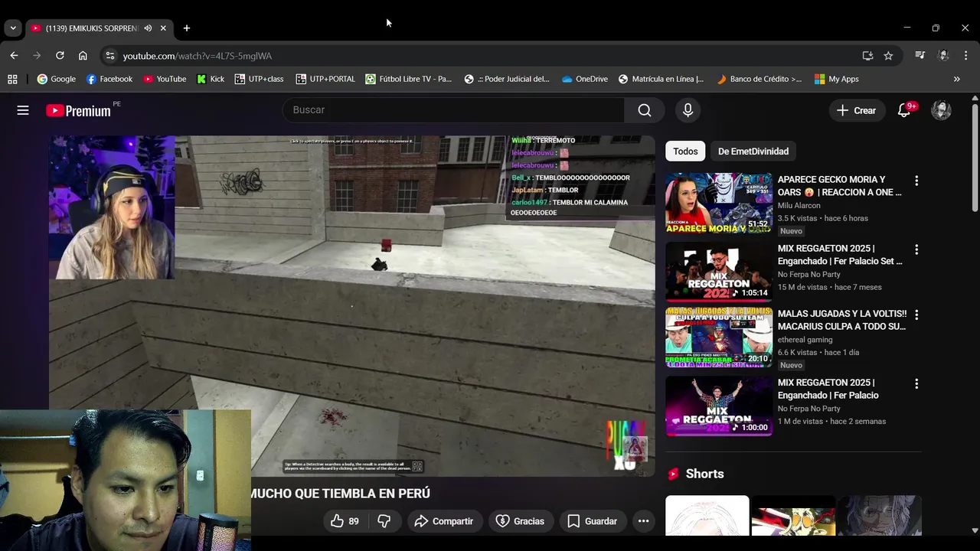Open the Facebook bookmark
Viewport: 980px width, 551px height.
tap(109, 79)
